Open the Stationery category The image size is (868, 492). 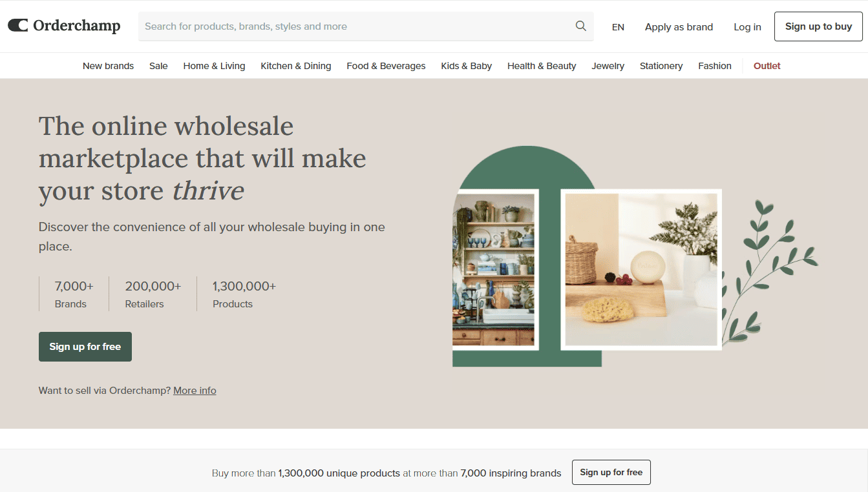pyautogui.click(x=661, y=66)
